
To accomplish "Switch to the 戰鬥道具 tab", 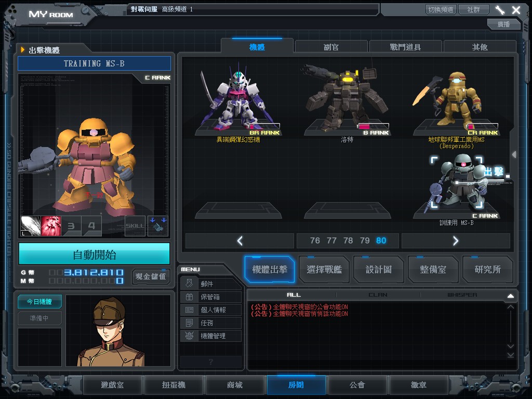I will pyautogui.click(x=405, y=47).
